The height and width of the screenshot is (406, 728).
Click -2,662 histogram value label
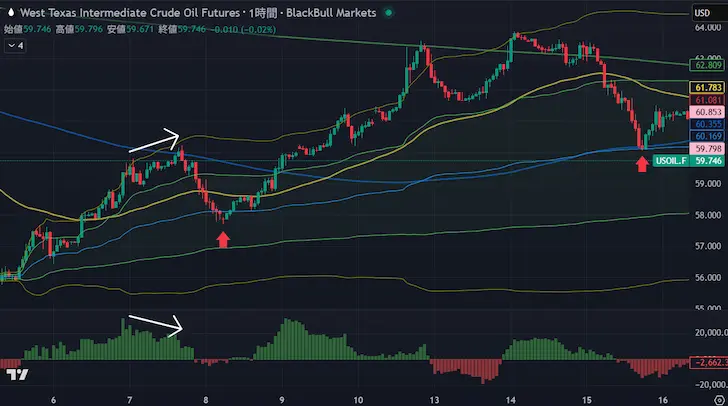(x=707, y=362)
